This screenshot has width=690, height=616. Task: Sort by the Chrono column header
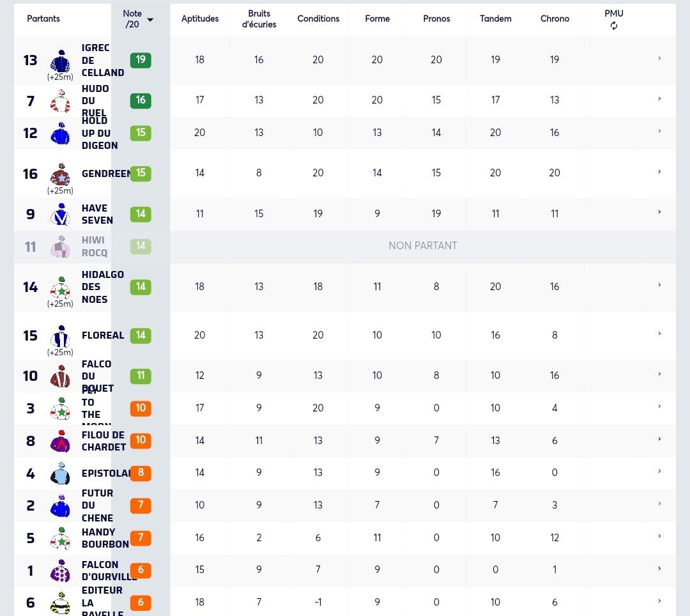pos(555,19)
